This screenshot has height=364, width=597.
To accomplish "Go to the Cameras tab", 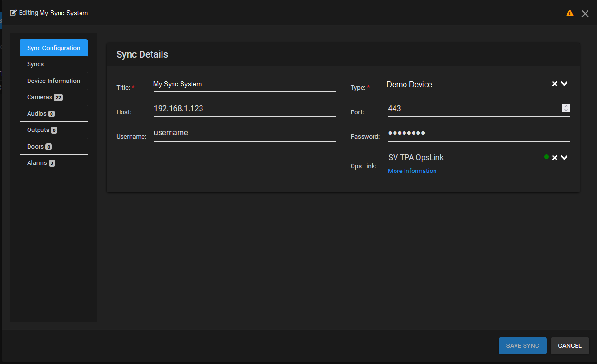I will [53, 97].
